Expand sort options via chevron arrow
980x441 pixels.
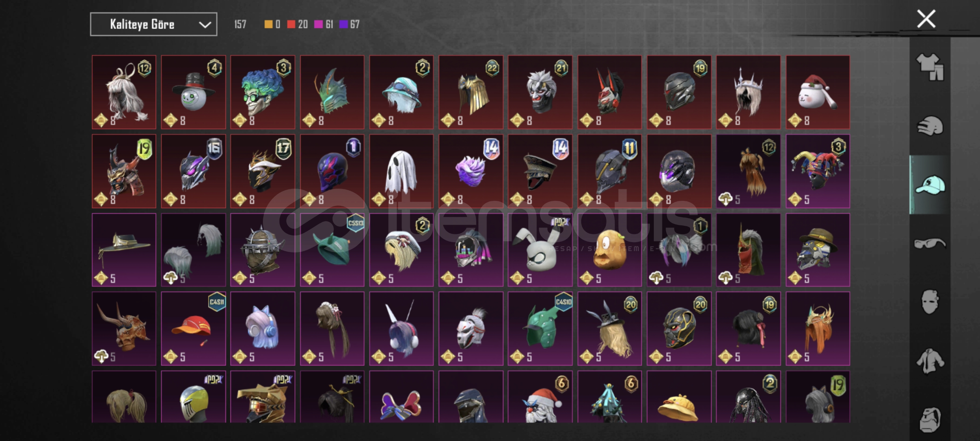point(205,25)
